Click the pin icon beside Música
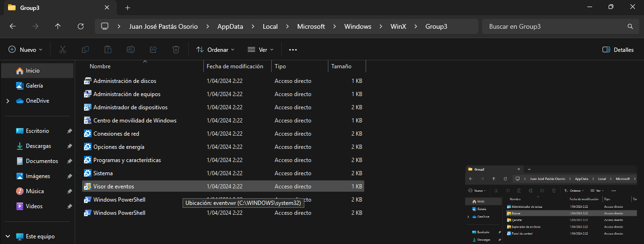The width and height of the screenshot is (644, 244). [69, 191]
